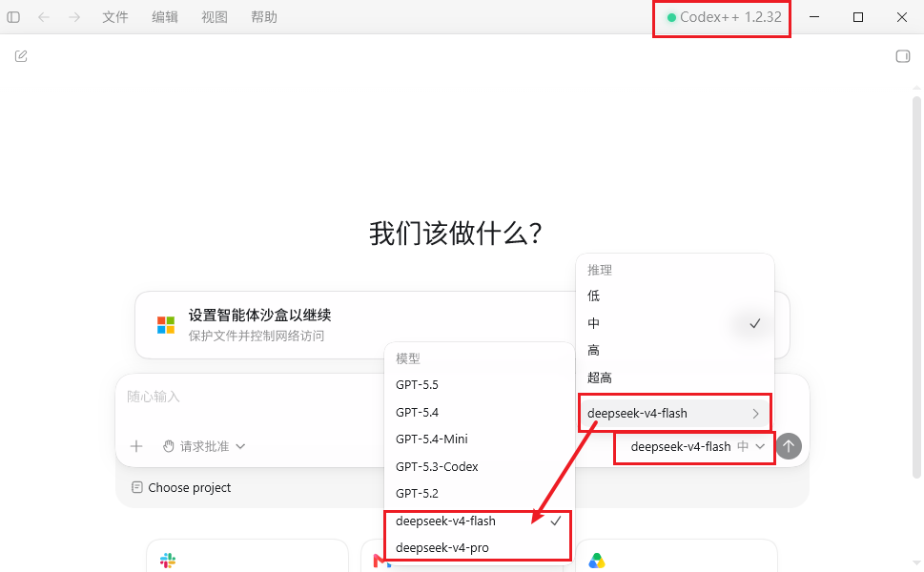Go forward with the right arrow
The image size is (924, 572).
74,17
